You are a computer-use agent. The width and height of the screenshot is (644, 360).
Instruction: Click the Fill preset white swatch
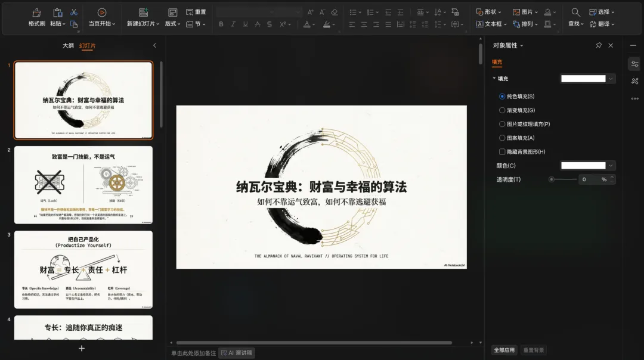tap(583, 79)
